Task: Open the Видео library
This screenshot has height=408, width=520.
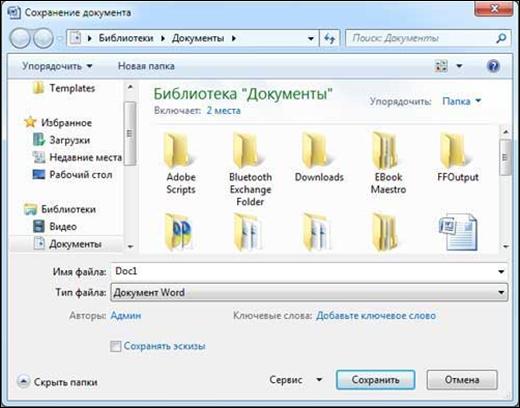Action: point(55,227)
